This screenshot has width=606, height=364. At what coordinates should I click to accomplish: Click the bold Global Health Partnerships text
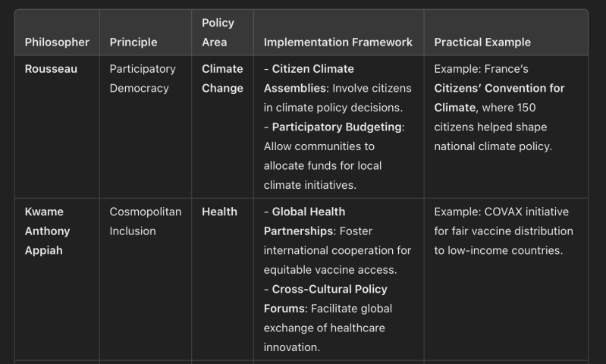[x=308, y=212]
